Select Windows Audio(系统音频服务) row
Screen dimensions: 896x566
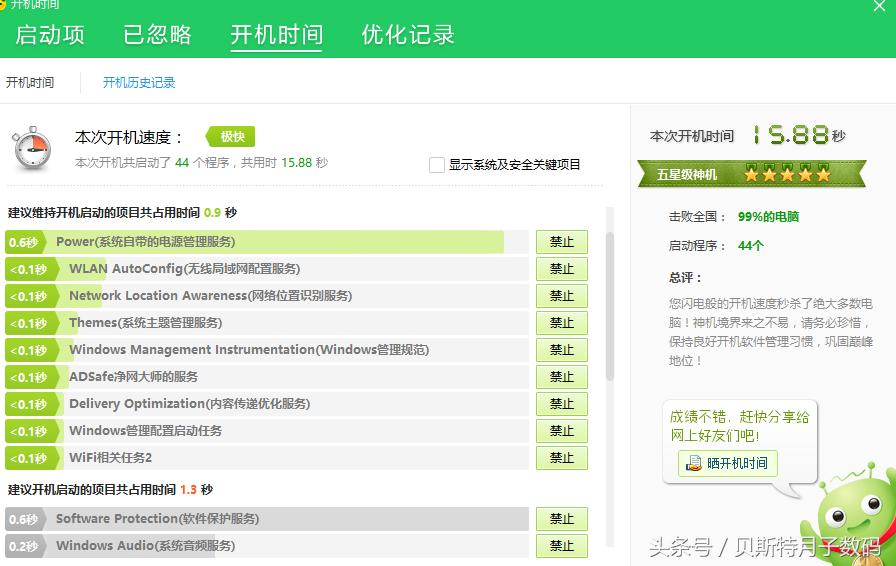(267, 546)
